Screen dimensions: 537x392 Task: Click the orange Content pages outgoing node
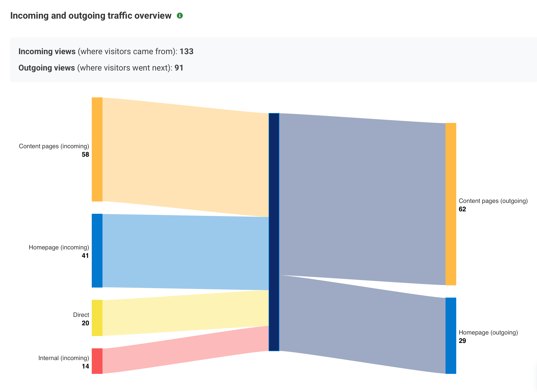(x=451, y=204)
